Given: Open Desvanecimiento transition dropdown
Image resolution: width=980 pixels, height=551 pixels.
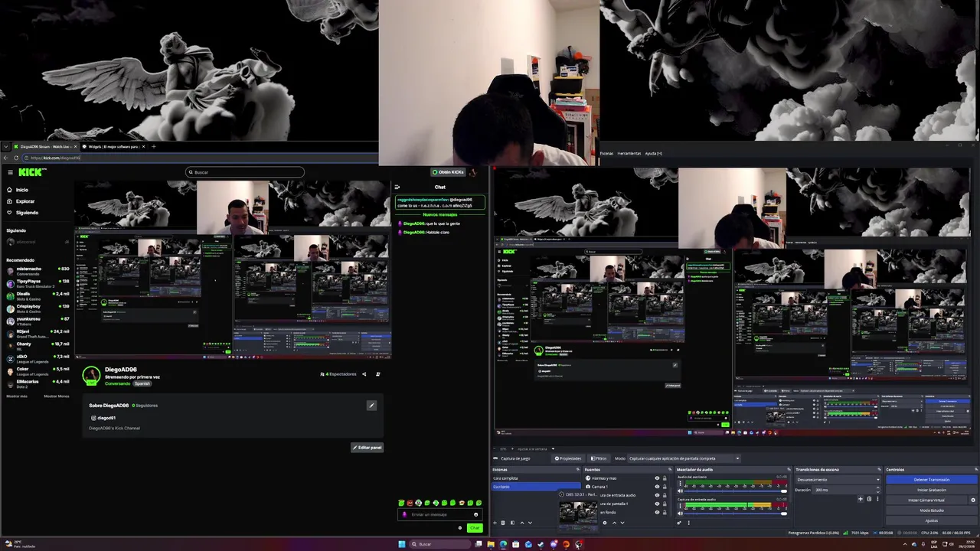Looking at the screenshot, I should (838, 479).
